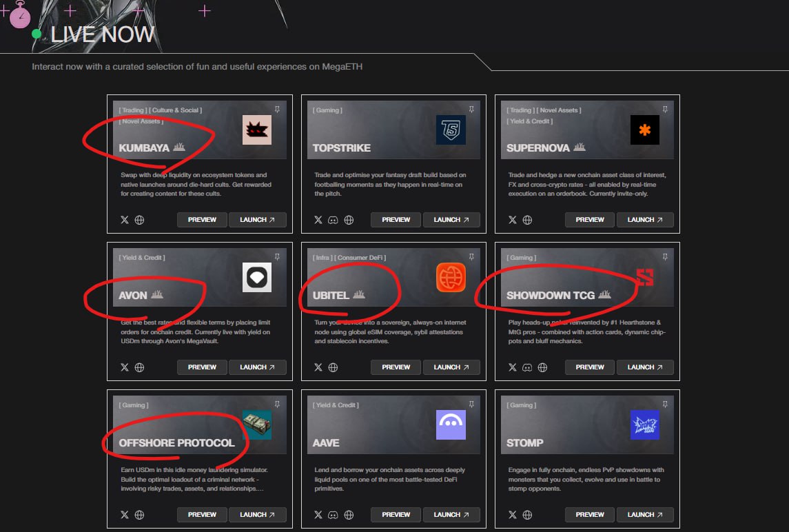Click the Supernova asterisk logo
Screen dimensions: 789x532
tap(645, 130)
